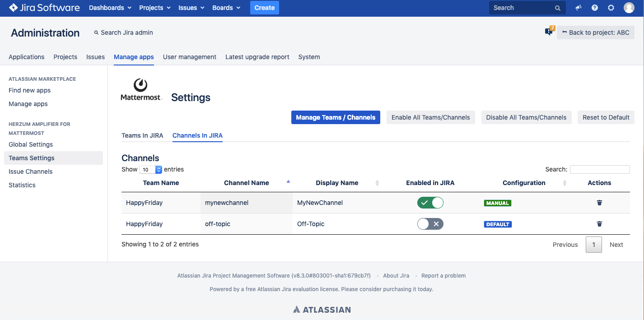Viewport: 644px width, 320px height.
Task: Click the user profile avatar
Action: [629, 8]
